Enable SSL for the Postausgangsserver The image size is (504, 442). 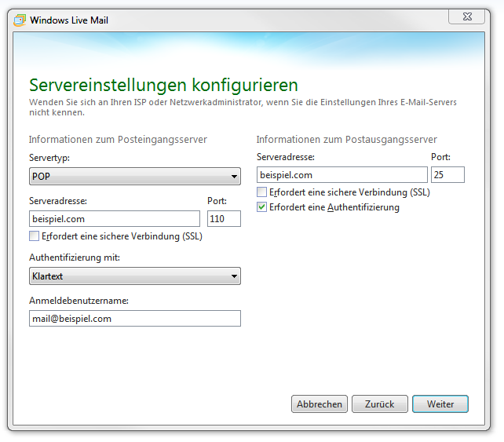(x=261, y=192)
